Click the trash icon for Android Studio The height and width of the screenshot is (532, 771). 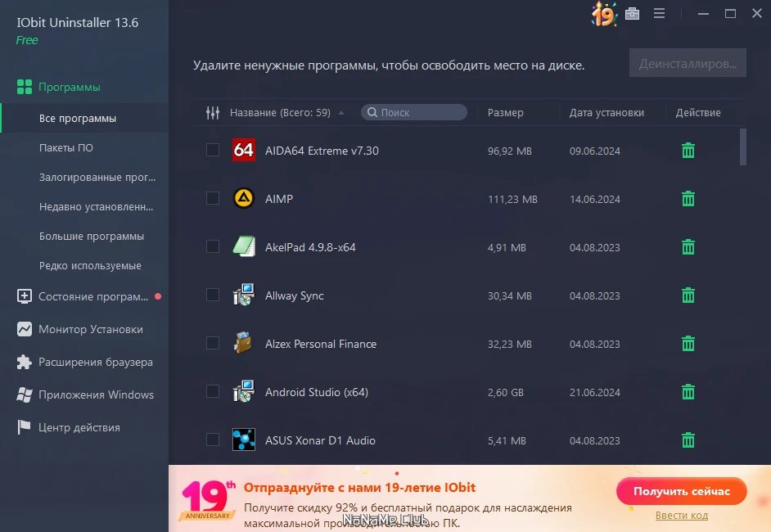pos(688,392)
